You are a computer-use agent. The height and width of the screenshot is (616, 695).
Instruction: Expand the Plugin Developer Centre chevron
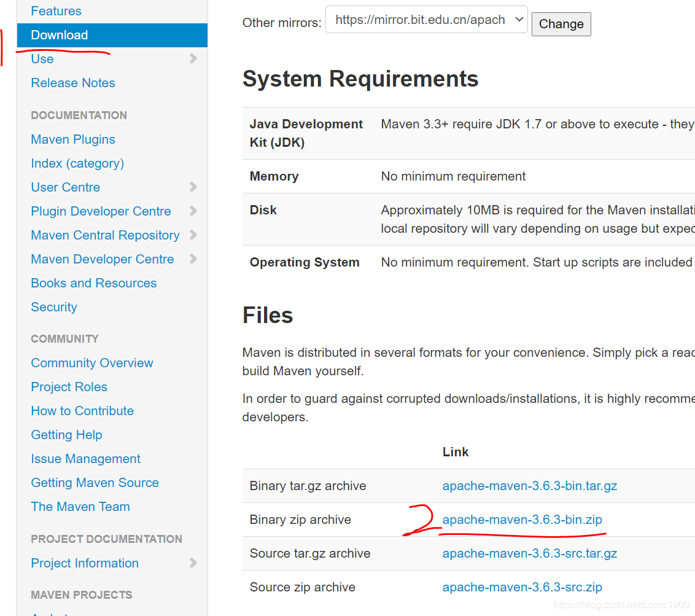click(193, 211)
